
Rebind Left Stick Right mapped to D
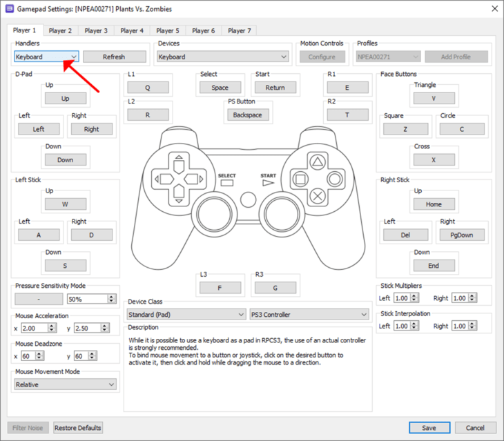point(92,235)
